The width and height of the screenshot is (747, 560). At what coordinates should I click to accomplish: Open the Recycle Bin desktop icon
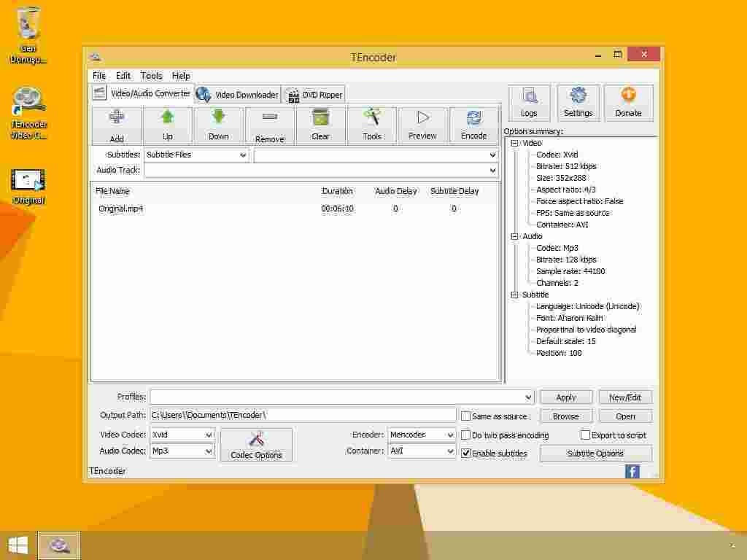click(x=28, y=35)
